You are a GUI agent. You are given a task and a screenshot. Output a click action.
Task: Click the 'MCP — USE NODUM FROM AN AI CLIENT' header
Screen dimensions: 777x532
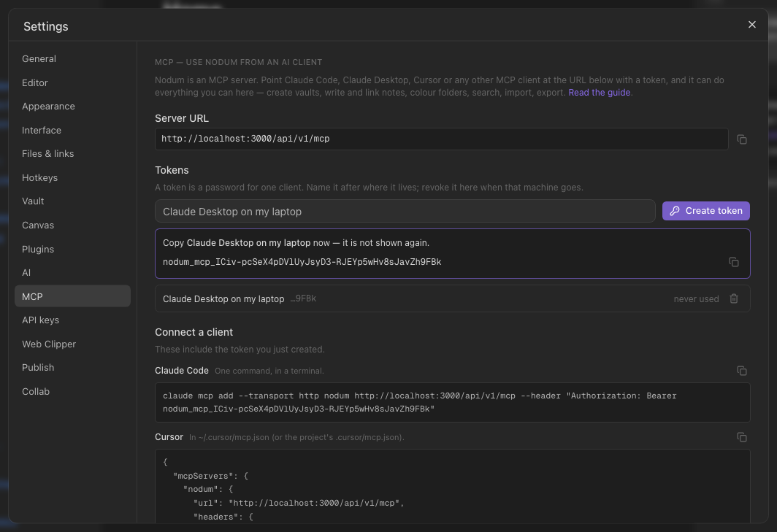[238, 63]
